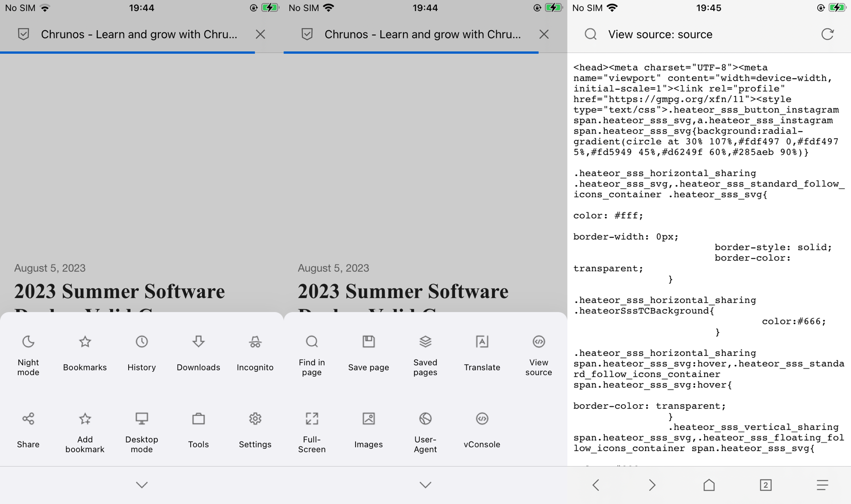Select View source from the menu
This screenshot has height=504, width=851.
click(538, 353)
